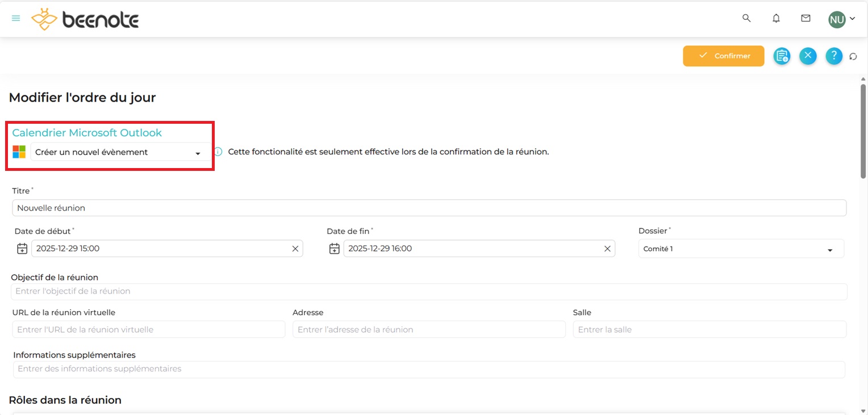Image resolution: width=868 pixels, height=415 pixels.
Task: Click the search magnifier icon
Action: click(746, 18)
